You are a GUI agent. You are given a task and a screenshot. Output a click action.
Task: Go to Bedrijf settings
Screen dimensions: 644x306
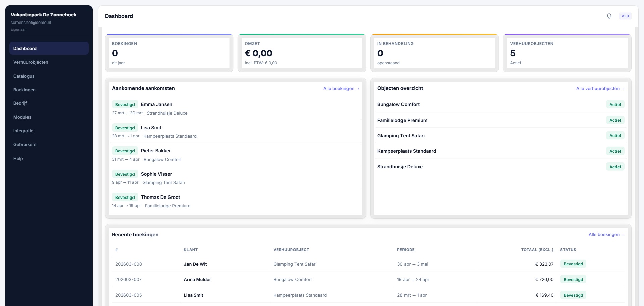tap(20, 103)
